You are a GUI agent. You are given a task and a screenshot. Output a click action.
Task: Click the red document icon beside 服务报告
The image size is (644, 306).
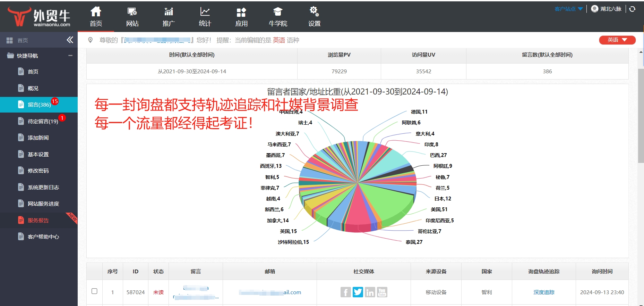pos(21,220)
